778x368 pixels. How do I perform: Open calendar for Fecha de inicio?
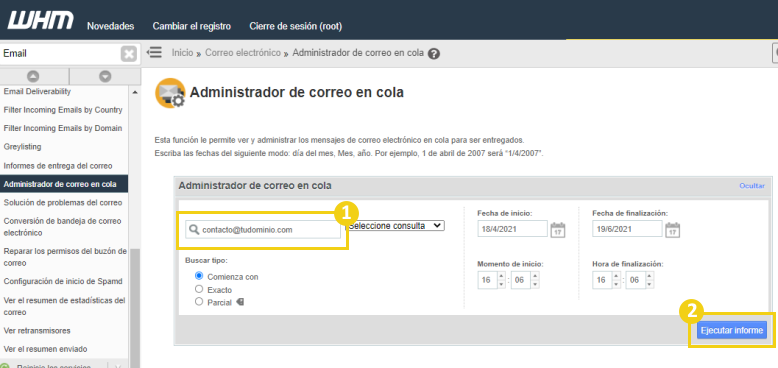[558, 230]
